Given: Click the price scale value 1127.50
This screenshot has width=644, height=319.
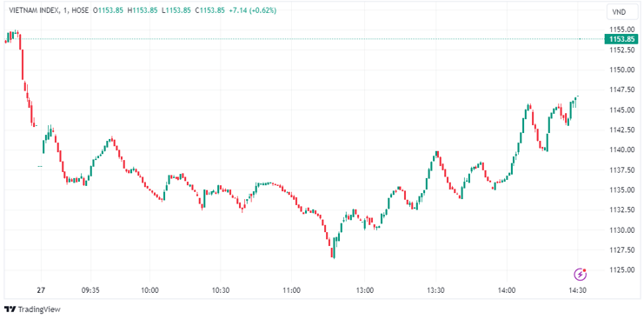Looking at the screenshot, I should 623,249.
